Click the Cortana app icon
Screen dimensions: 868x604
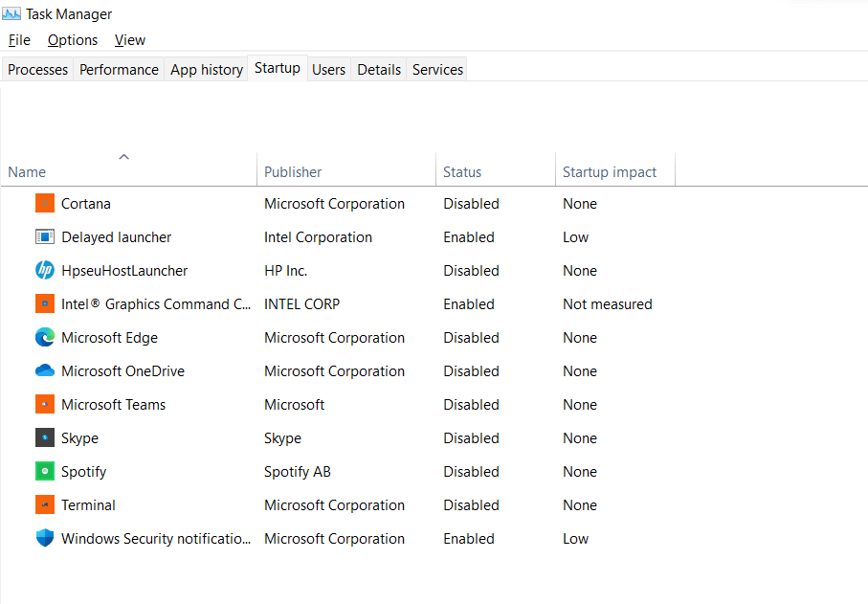pyautogui.click(x=45, y=203)
